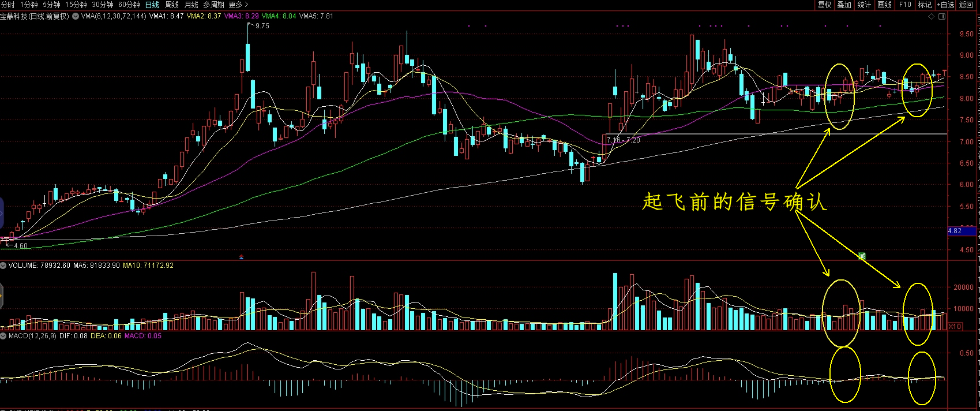Screen dimensions: 980x411
Task: Click the 7.16 - 7.20 gap label
Action: [623, 140]
